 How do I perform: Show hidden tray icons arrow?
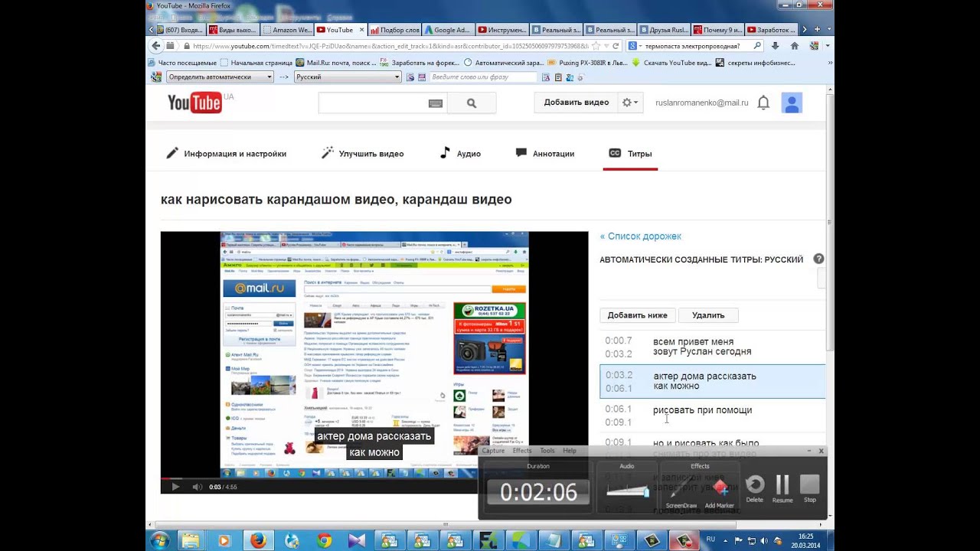pyautogui.click(x=726, y=541)
